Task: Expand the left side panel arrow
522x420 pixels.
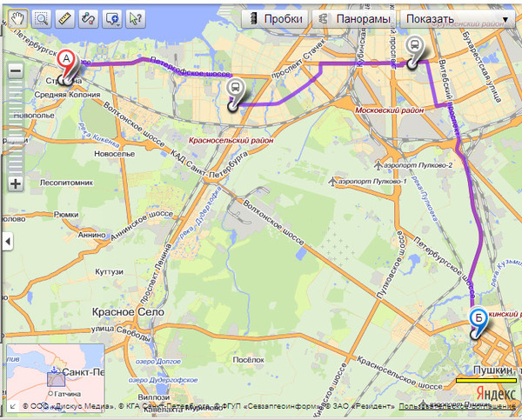Action: tap(8, 241)
